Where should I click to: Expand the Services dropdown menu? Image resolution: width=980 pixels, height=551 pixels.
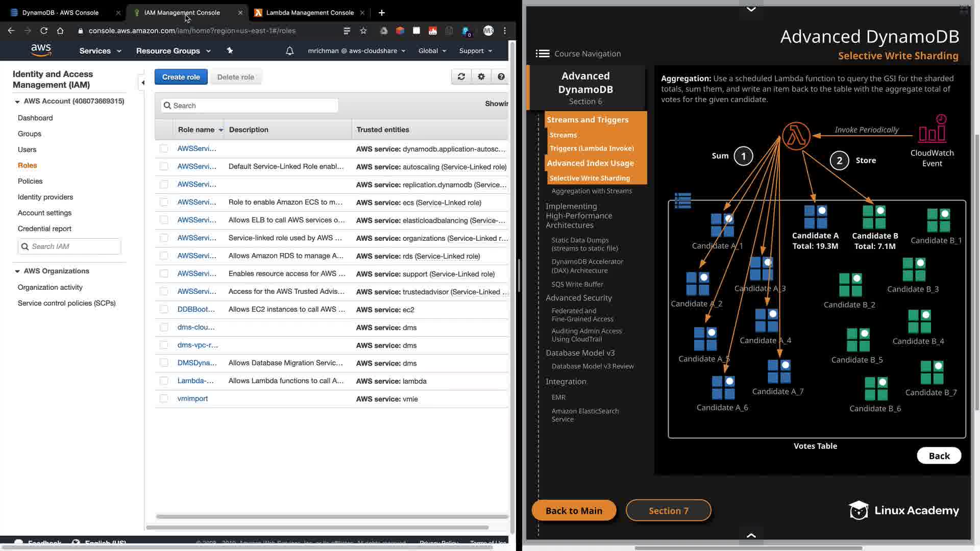tap(100, 51)
